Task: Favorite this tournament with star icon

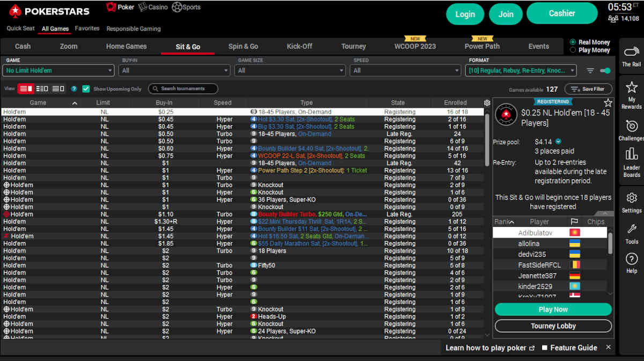Action: pyautogui.click(x=608, y=103)
